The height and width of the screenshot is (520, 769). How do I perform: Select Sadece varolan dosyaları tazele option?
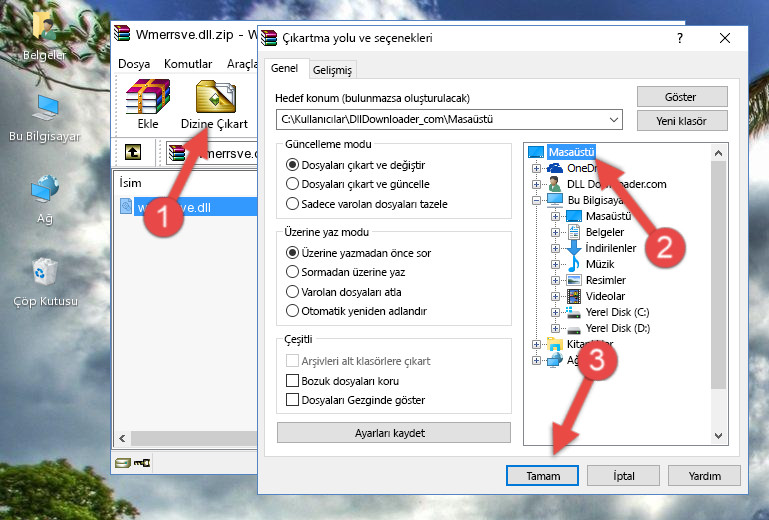point(292,204)
